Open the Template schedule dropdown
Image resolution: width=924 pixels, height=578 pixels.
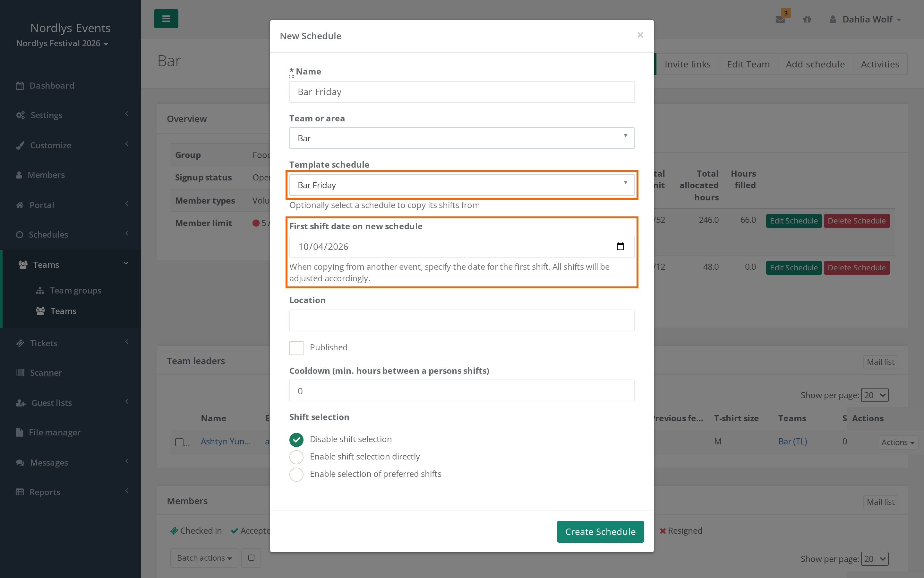(462, 185)
